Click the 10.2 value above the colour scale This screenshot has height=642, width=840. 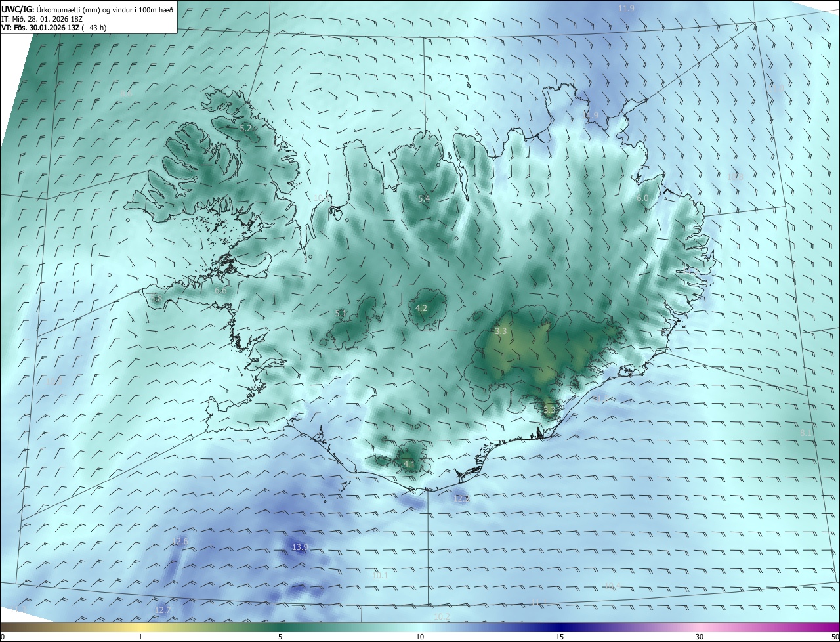(442, 616)
